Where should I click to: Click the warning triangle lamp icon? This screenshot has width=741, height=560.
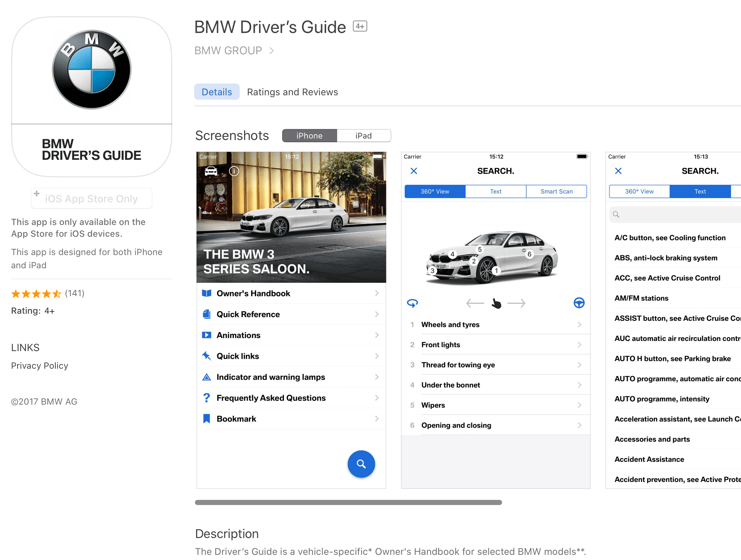207,377
